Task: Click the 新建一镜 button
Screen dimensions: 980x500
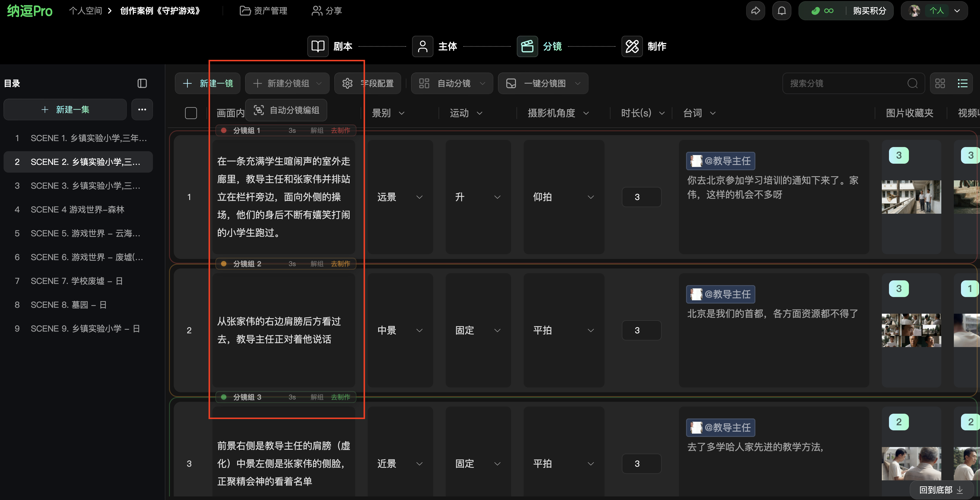Action: (208, 83)
